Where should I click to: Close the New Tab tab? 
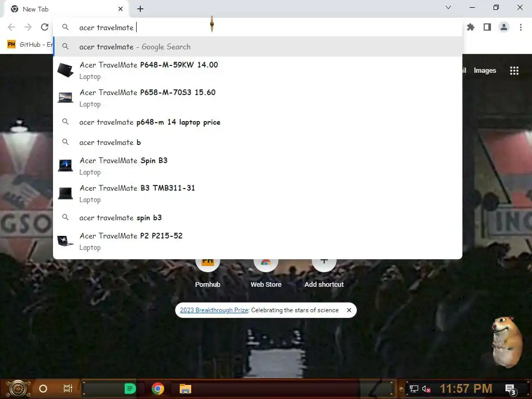[x=121, y=9]
